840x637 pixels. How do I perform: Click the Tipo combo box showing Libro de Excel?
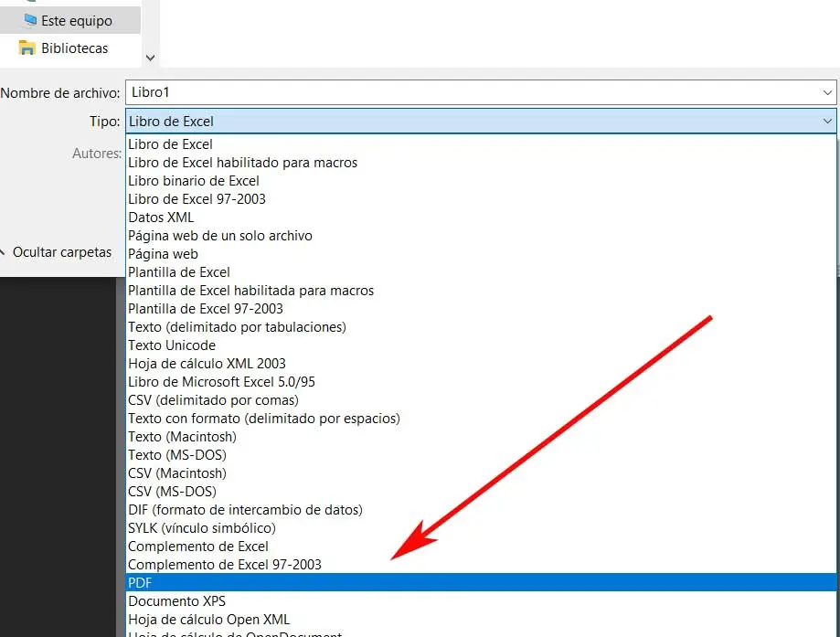[481, 122]
